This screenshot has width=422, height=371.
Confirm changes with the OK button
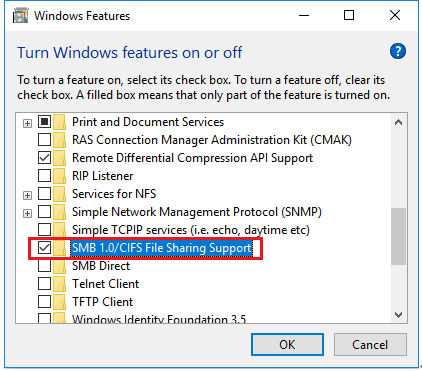click(287, 344)
